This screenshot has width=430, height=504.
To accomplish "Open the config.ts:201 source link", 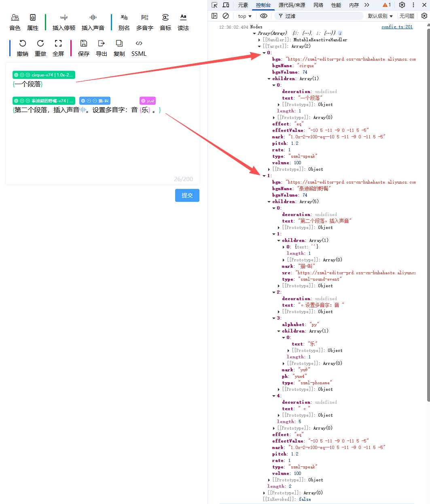I will 397,27.
